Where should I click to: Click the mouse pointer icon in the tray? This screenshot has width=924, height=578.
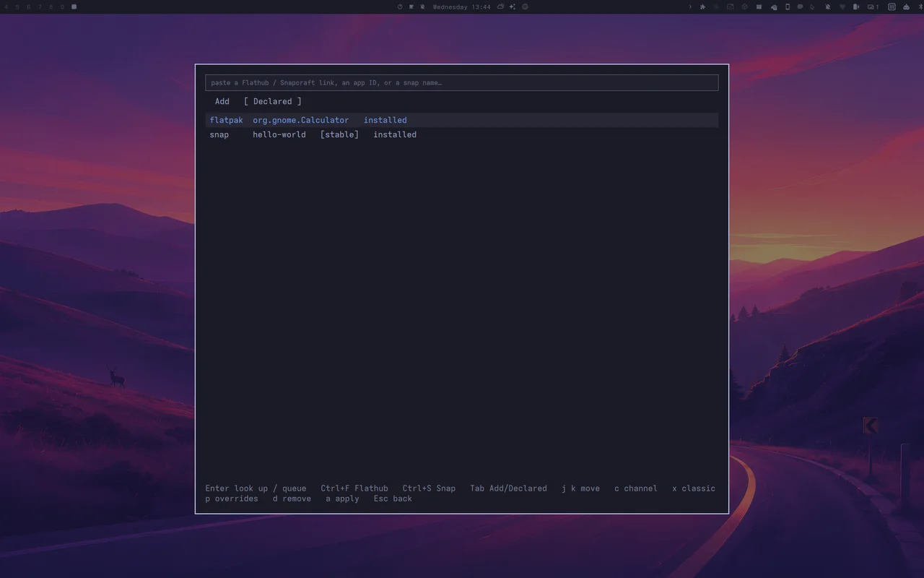(813, 7)
